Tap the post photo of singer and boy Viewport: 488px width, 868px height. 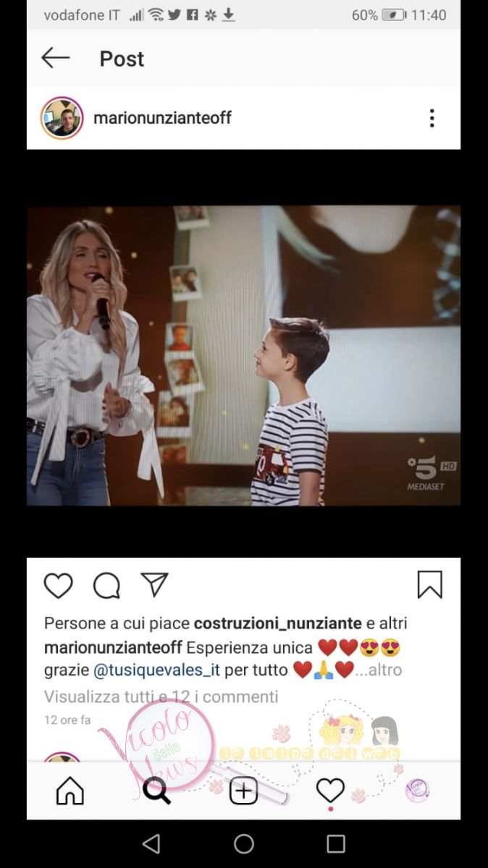coord(243,355)
